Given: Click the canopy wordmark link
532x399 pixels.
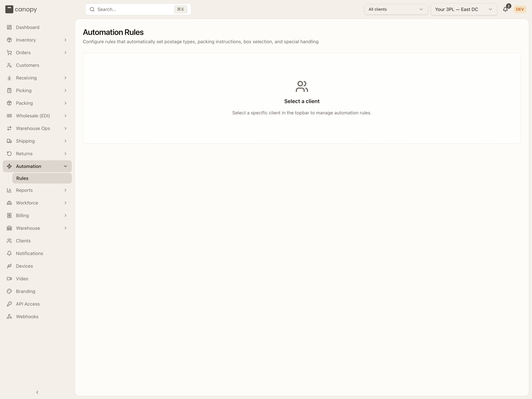Looking at the screenshot, I should click(26, 9).
